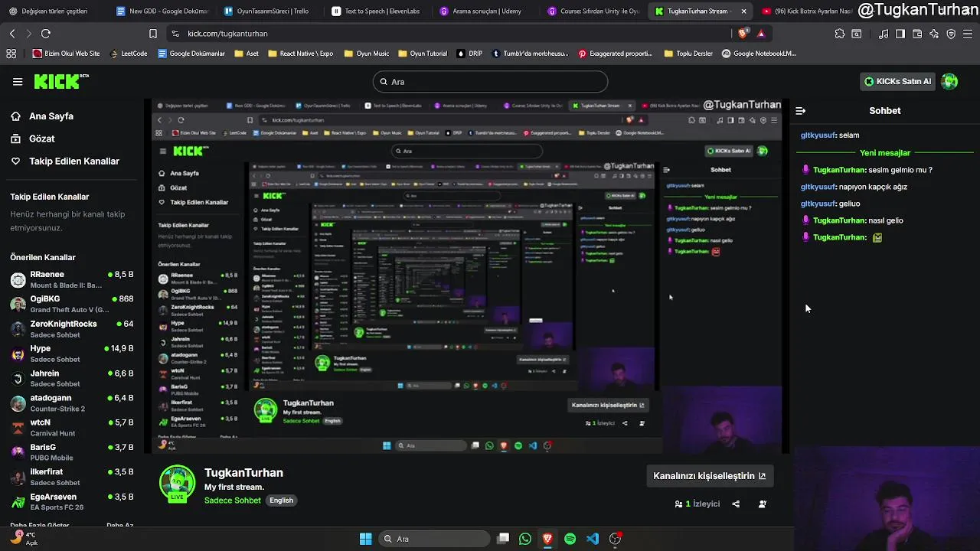The width and height of the screenshot is (980, 551).
Task: Open the Windows Start button on the taskbar
Action: point(366,539)
